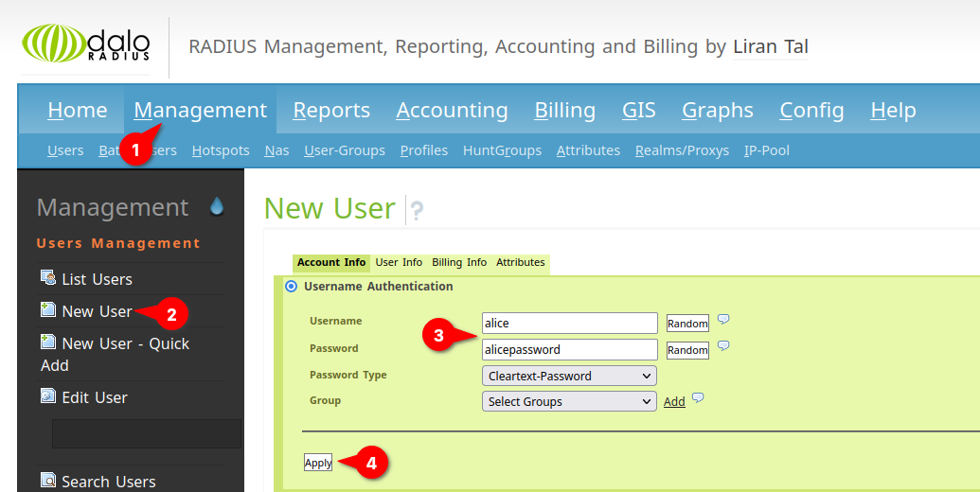Select the Username Authentication radio button
Screen dimensions: 980x492
[x=292, y=287]
